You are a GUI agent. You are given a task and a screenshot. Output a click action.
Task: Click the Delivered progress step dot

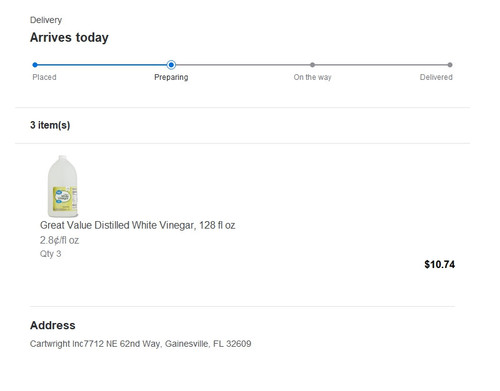[x=450, y=65]
